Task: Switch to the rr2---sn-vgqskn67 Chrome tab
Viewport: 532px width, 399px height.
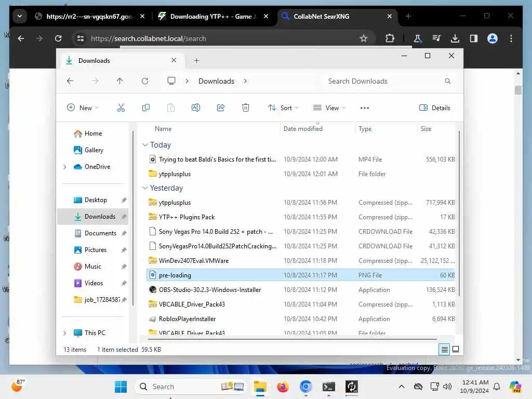Action: click(x=90, y=16)
